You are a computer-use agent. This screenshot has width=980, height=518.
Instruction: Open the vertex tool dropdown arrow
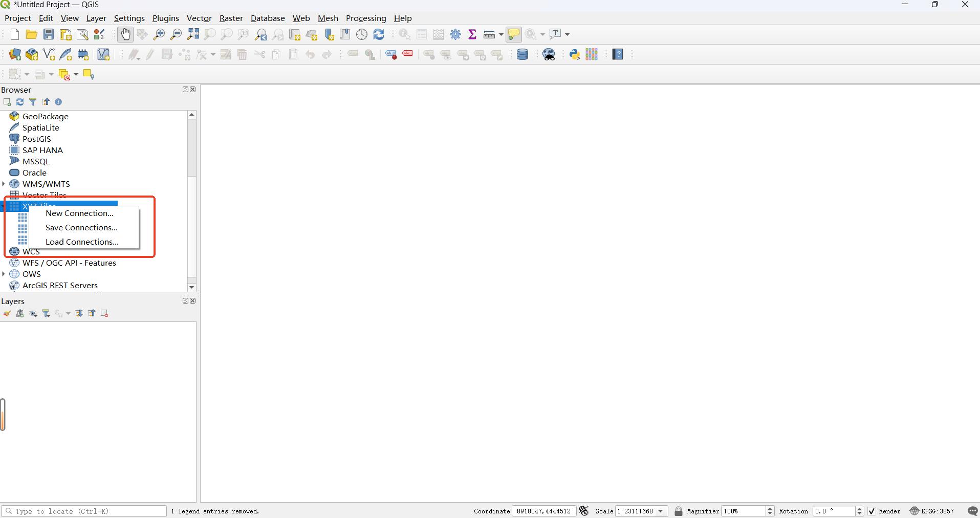(x=213, y=54)
